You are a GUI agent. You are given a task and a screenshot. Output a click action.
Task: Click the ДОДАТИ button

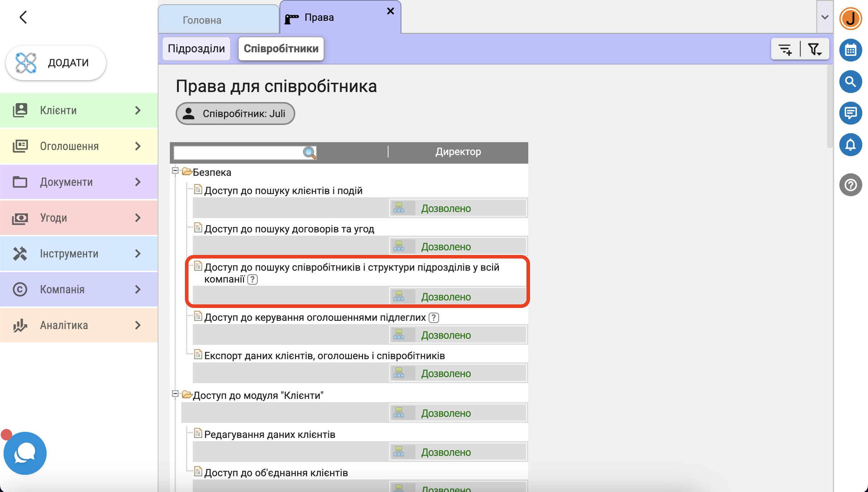pos(56,63)
